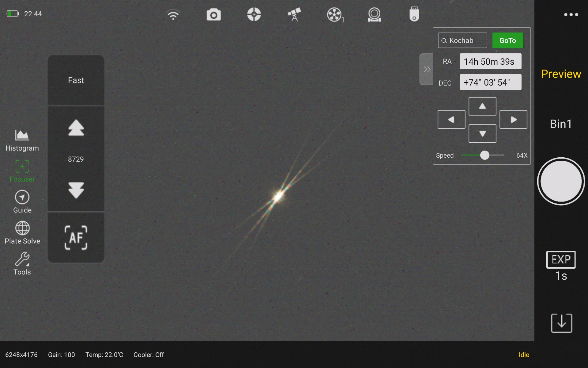Click the 6248x4176 resolution readout
The width and height of the screenshot is (588, 368).
(21, 355)
